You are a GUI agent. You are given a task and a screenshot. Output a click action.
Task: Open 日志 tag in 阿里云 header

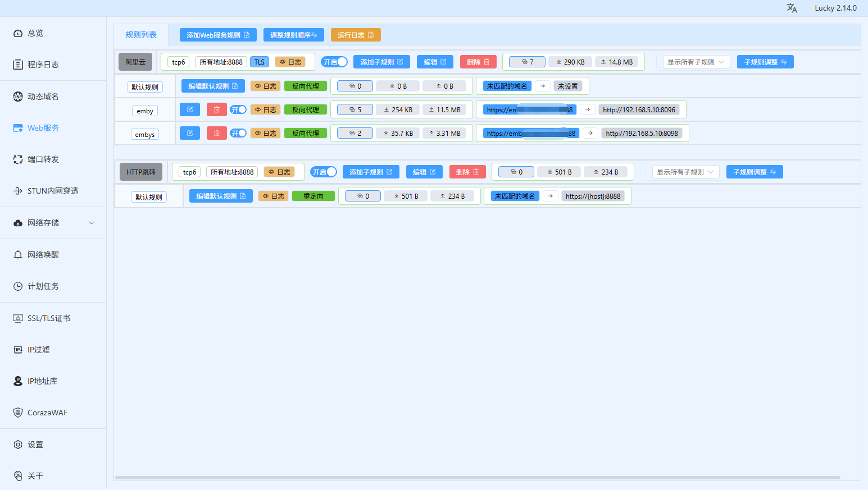coord(290,62)
